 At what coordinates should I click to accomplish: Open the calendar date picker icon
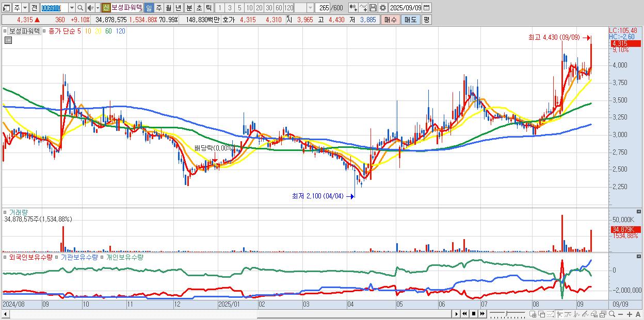coord(427,8)
